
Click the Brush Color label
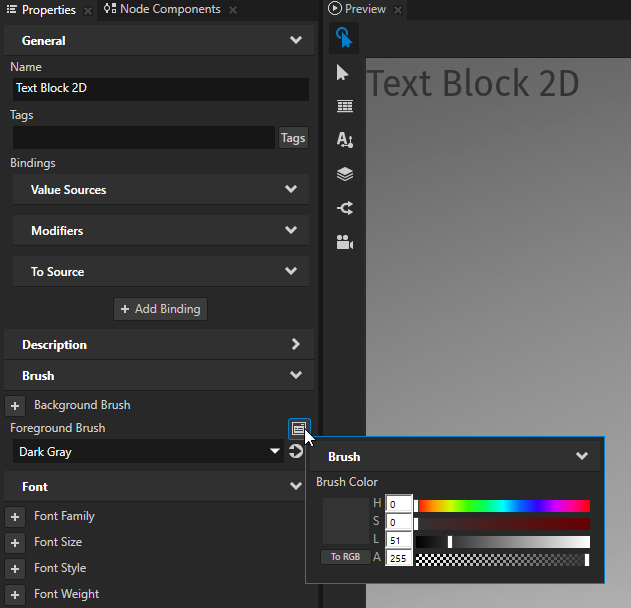point(347,482)
